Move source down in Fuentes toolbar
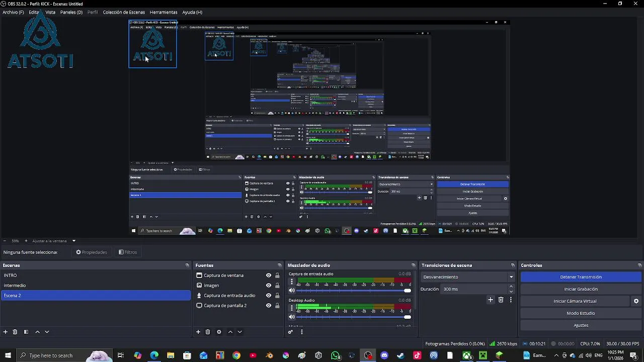The image size is (644, 362). (239, 332)
